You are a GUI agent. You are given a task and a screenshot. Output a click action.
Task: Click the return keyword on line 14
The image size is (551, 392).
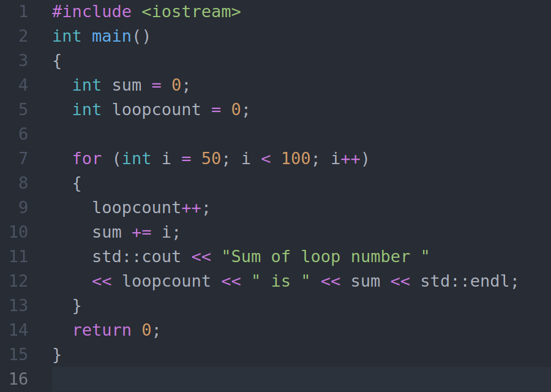(102, 330)
